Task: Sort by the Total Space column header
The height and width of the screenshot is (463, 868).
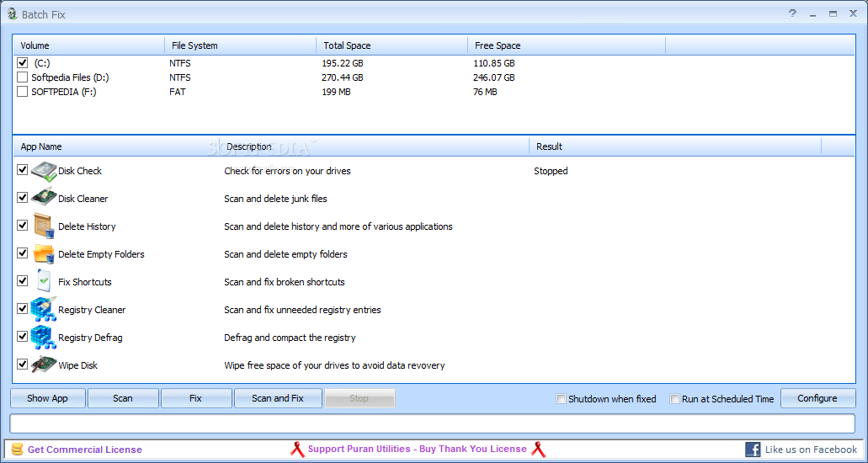Action: point(392,45)
